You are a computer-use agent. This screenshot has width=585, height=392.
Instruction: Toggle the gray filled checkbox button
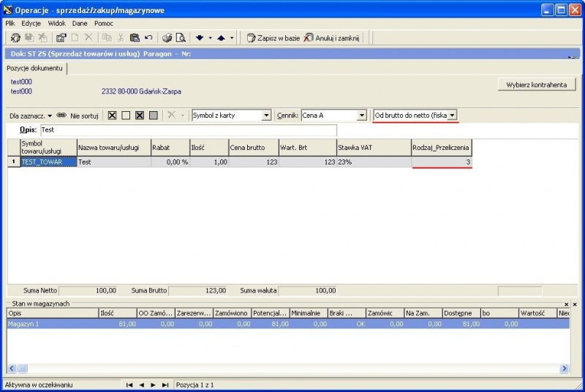154,116
